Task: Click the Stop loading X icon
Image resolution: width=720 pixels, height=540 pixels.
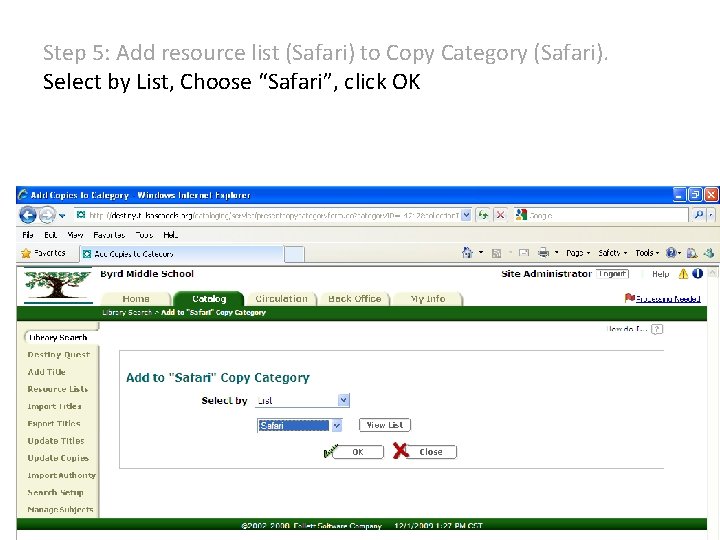Action: (x=501, y=215)
